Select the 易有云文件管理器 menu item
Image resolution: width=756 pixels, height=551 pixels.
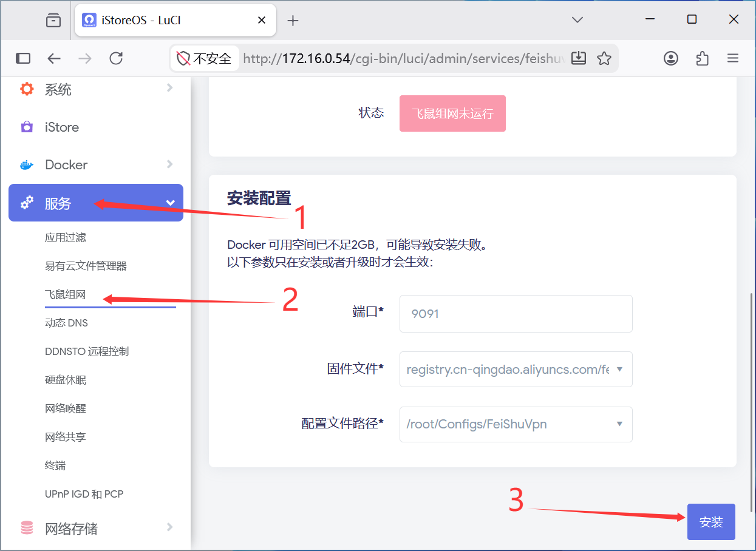86,266
